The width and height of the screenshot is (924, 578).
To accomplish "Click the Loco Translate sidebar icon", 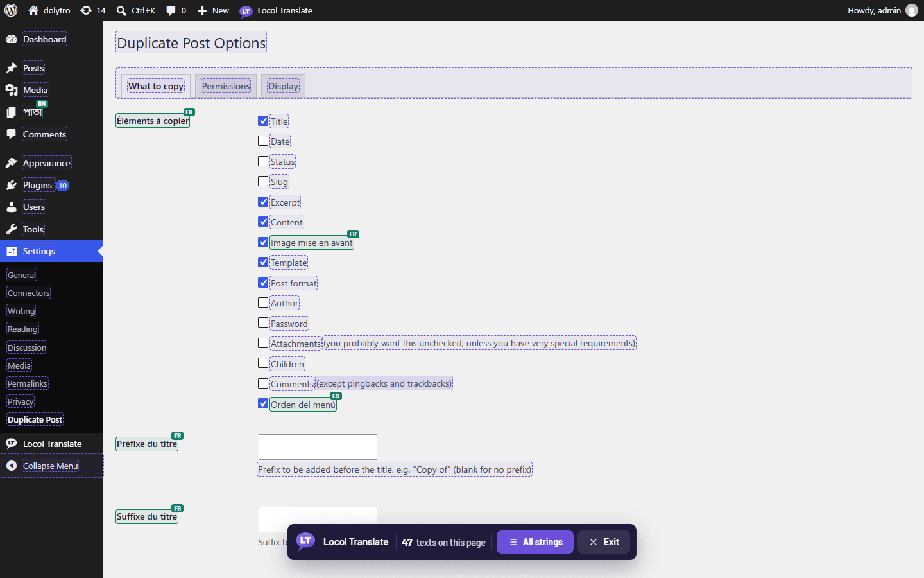I will coord(12,444).
